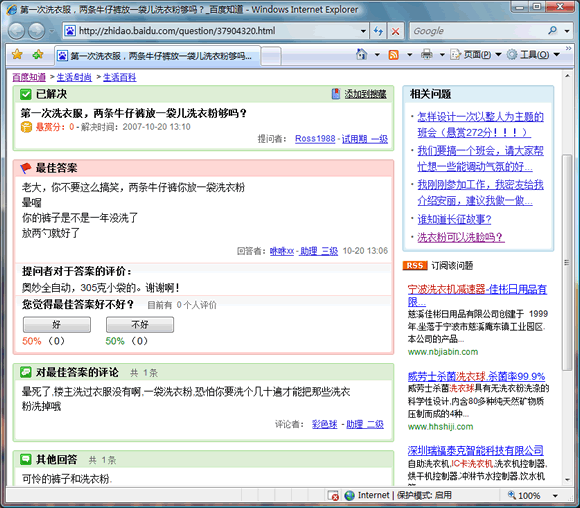Click the green 已解决 checkmark icon
This screenshot has height=508, width=580.
click(26, 94)
